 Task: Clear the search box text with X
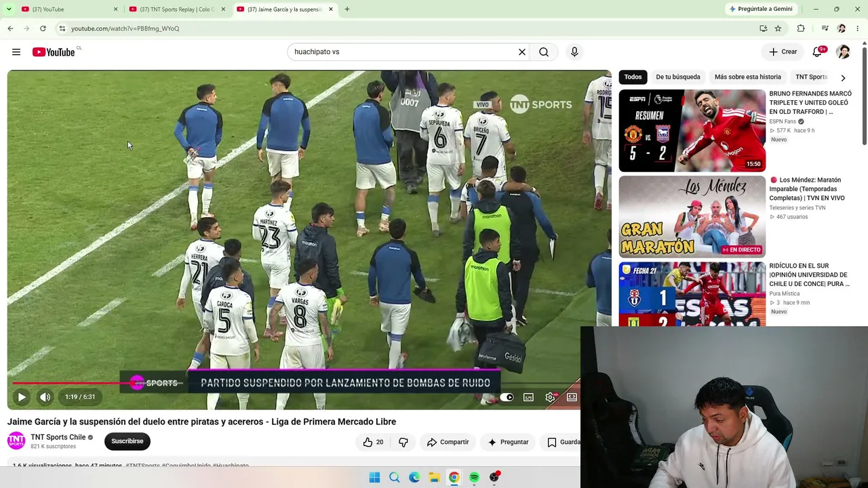[522, 52]
